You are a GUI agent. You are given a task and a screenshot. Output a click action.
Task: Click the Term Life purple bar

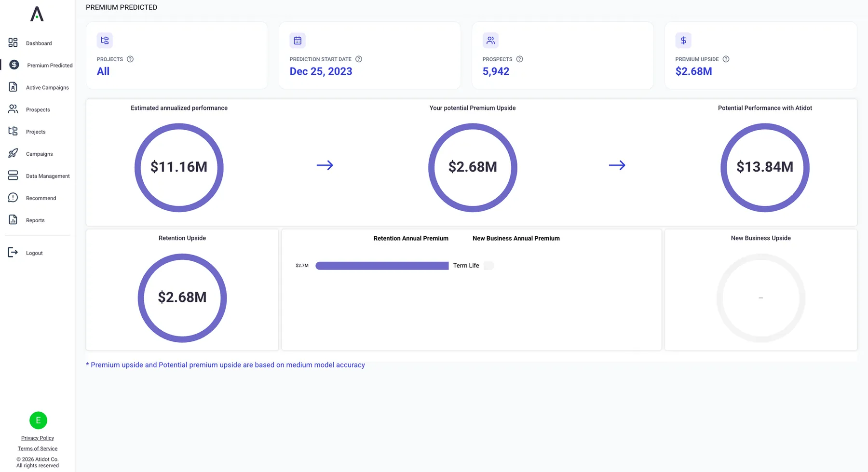coord(382,266)
